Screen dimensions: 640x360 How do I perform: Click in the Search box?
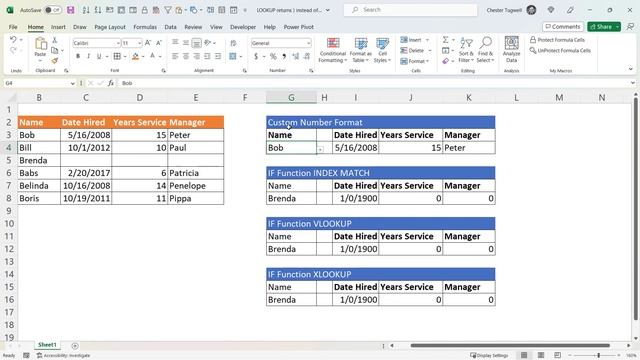tap(410, 10)
